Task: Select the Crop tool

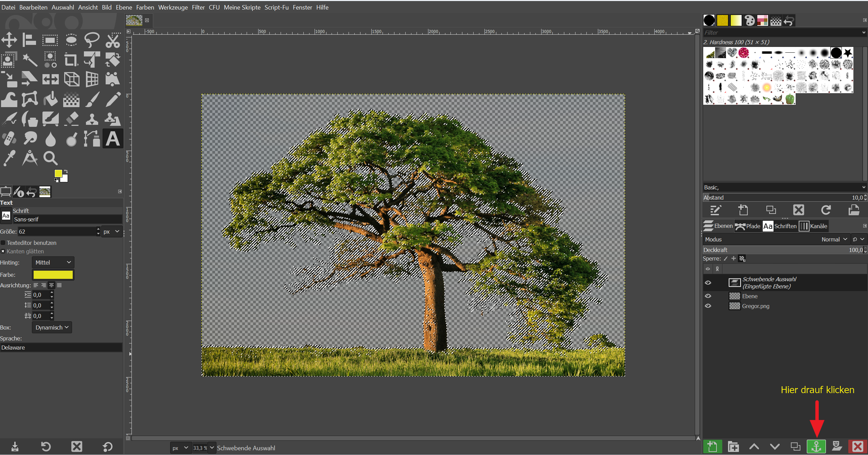Action: [71, 60]
